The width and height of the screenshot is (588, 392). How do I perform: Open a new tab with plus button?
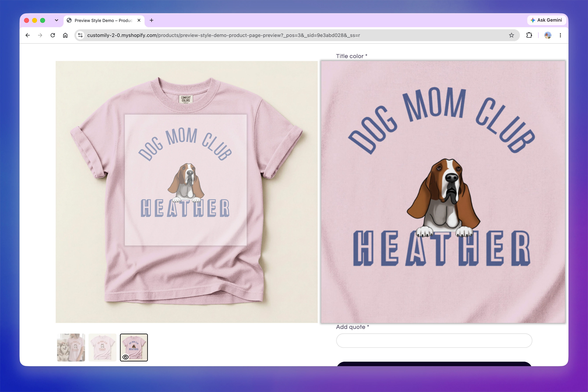(x=151, y=20)
